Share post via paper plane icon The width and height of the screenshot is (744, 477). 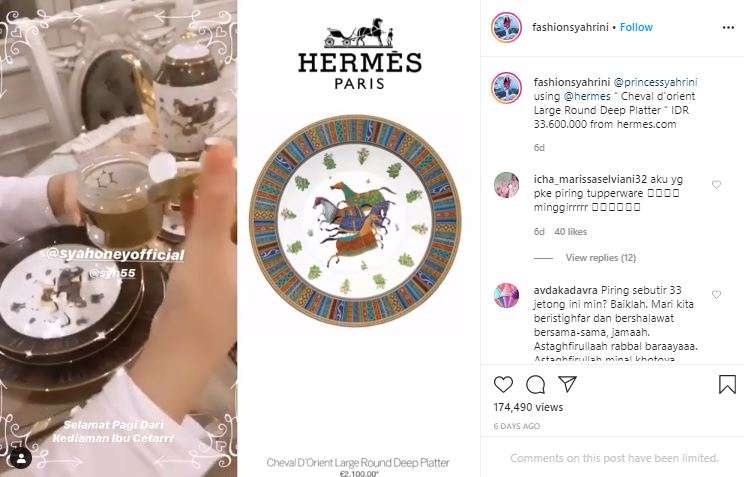pos(567,384)
